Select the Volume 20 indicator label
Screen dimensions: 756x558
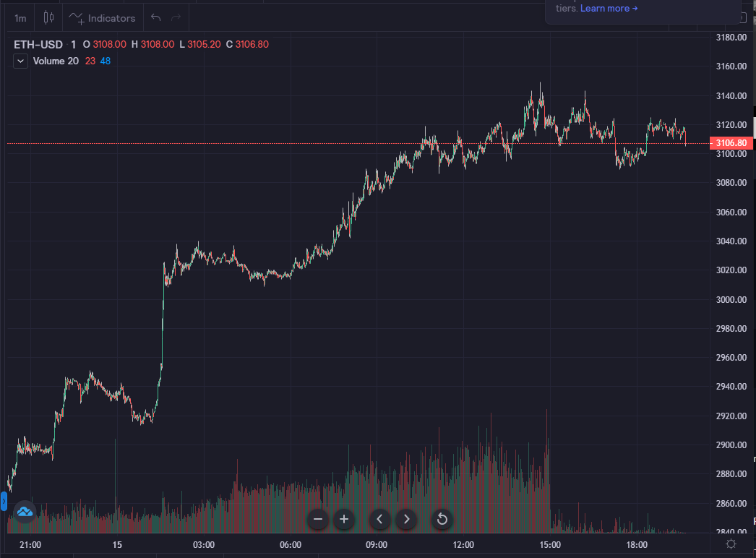click(x=56, y=61)
